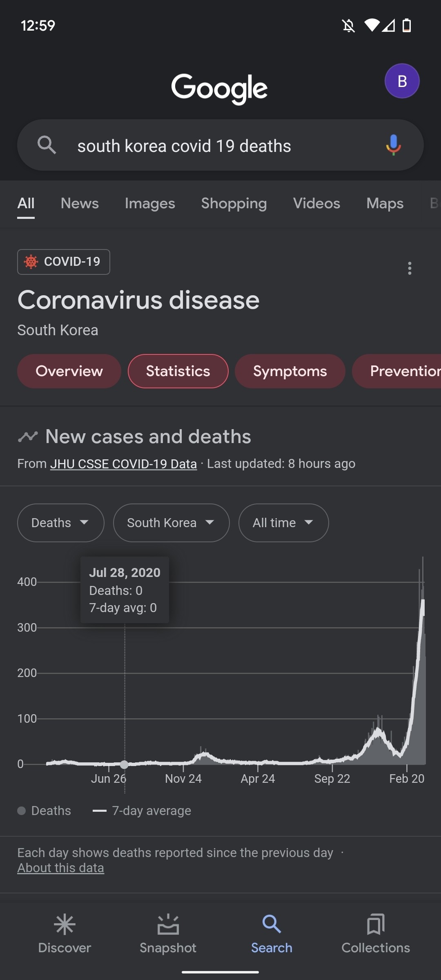Tap the COVID-19 virus badge
The width and height of the screenshot is (441, 980).
point(64,262)
